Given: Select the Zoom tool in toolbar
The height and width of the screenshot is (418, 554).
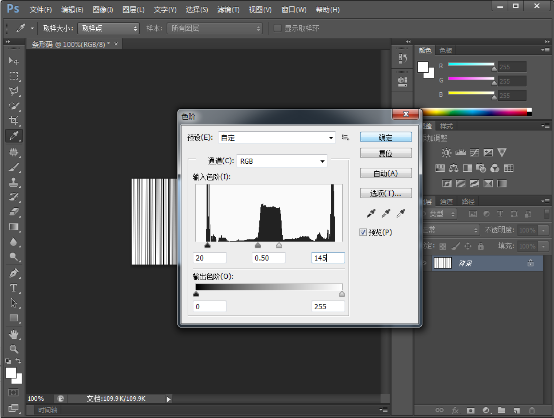Looking at the screenshot, I should coord(13,349).
